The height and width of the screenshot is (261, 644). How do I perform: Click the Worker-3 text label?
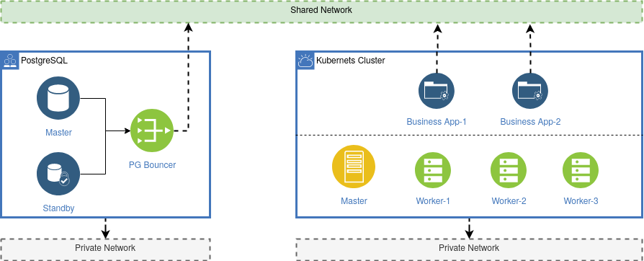point(581,201)
